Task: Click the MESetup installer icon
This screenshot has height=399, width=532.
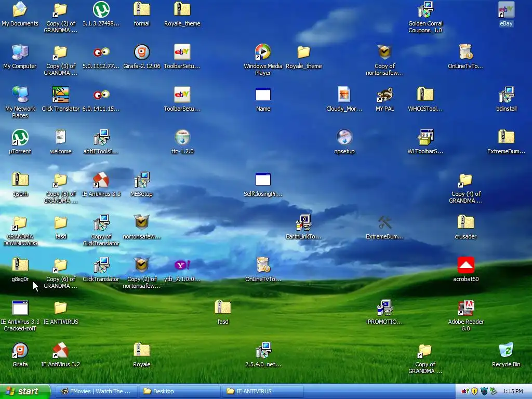Action: (x=142, y=180)
